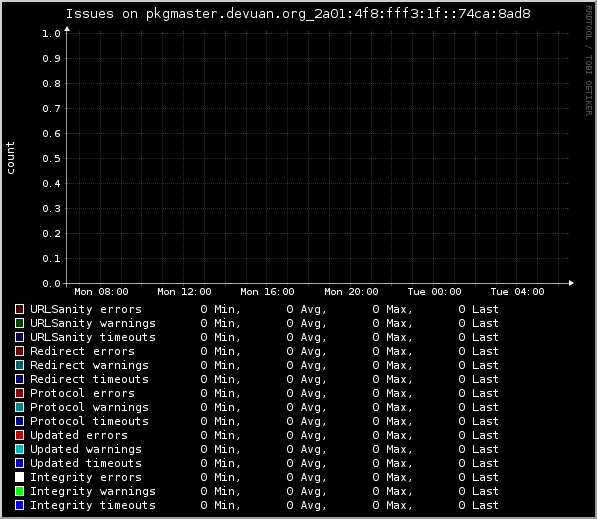Select the URLSanity timeouts legend swatch
Viewport: 597px width, 519px height.
19,337
